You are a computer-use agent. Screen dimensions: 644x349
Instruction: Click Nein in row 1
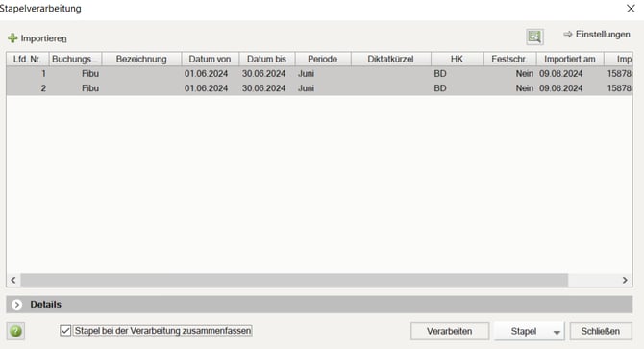(x=525, y=73)
